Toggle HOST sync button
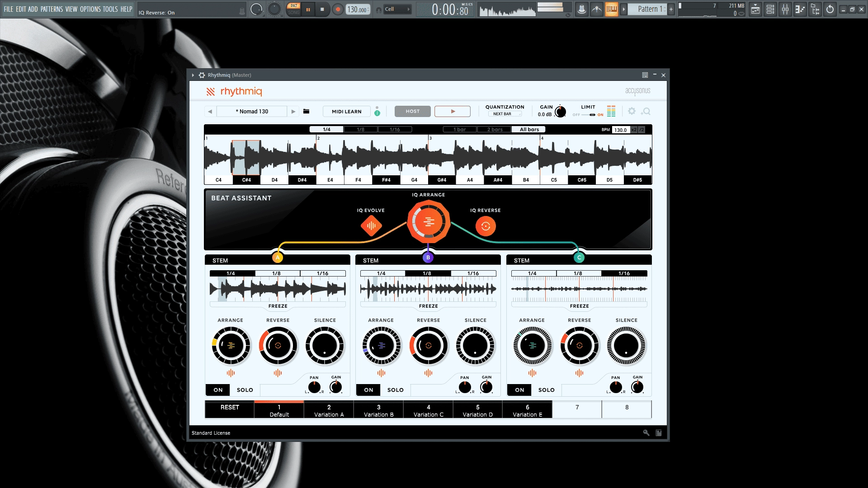The width and height of the screenshot is (868, 488). [412, 111]
